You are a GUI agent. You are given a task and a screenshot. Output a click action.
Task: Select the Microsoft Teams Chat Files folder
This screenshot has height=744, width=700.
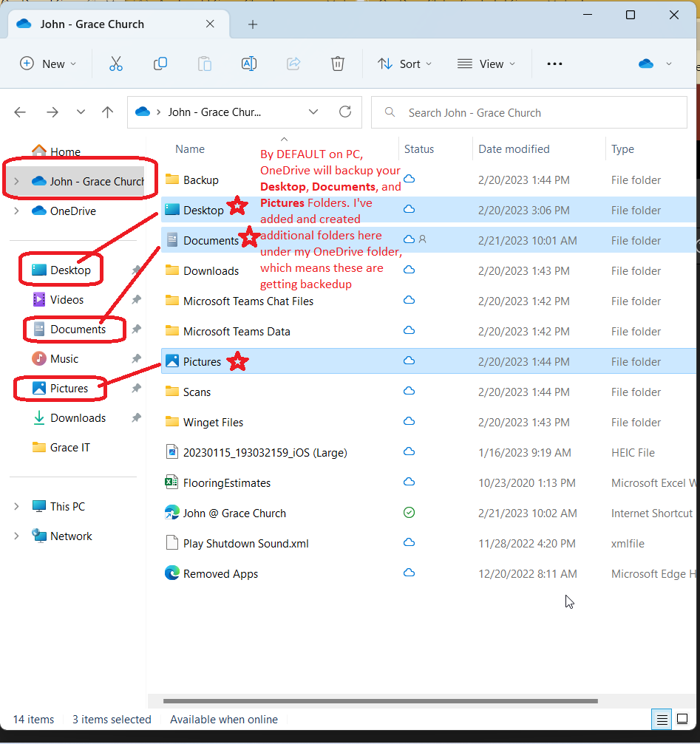248,301
